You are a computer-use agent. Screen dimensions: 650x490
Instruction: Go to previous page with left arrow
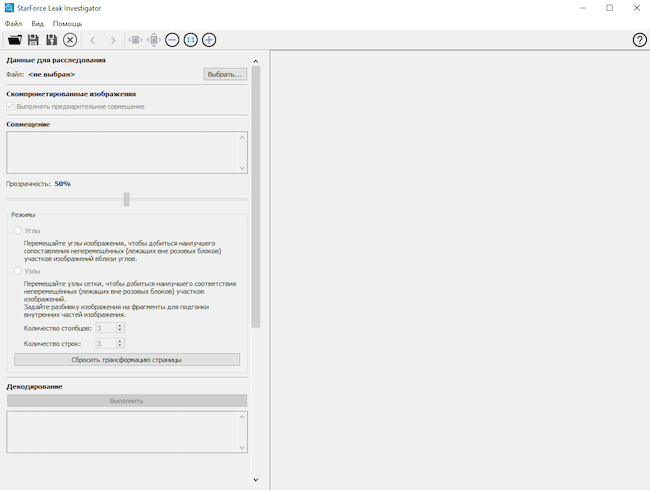pyautogui.click(x=93, y=40)
